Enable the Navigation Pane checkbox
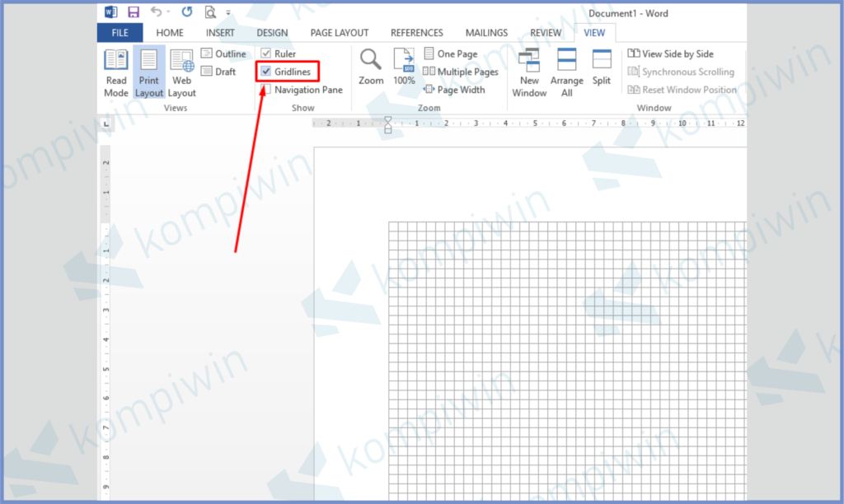This screenshot has height=504, width=844. pos(266,90)
